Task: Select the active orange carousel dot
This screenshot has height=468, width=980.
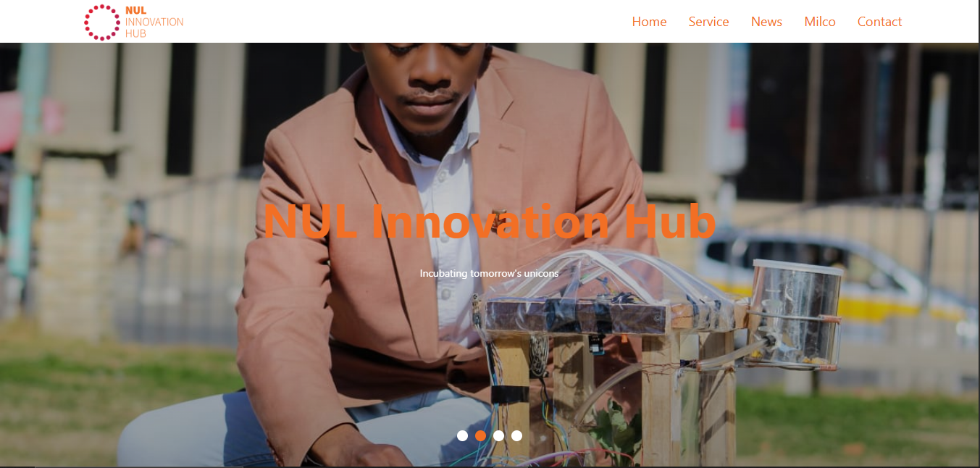Action: coord(480,435)
